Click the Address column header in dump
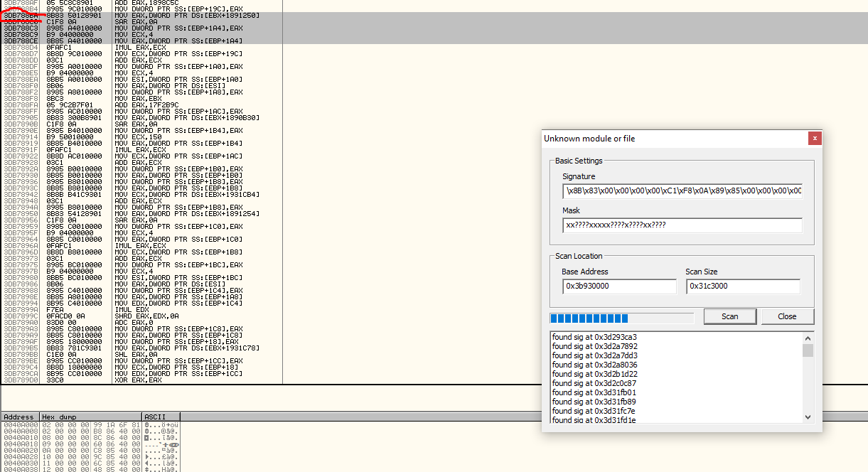This screenshot has width=868, height=472. tap(20, 417)
